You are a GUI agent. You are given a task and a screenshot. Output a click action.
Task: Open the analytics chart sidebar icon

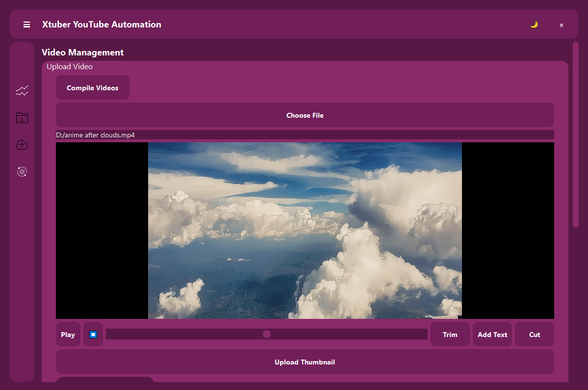click(22, 91)
